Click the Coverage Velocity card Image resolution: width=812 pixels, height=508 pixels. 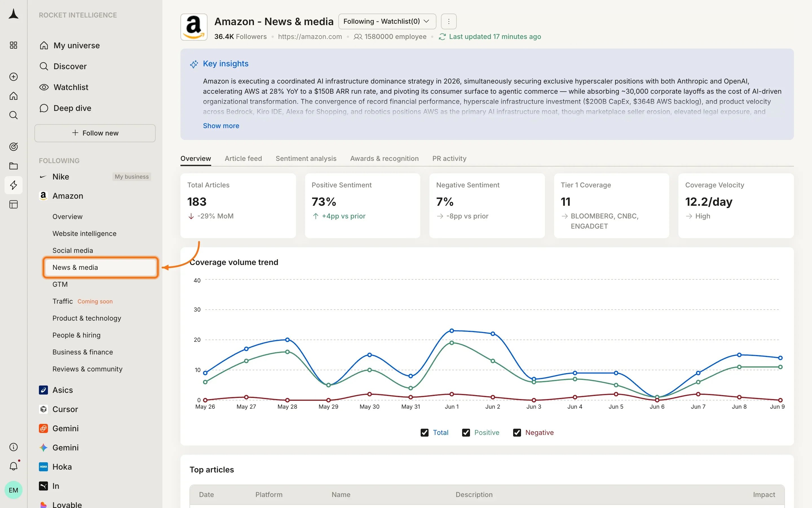pyautogui.click(x=736, y=206)
